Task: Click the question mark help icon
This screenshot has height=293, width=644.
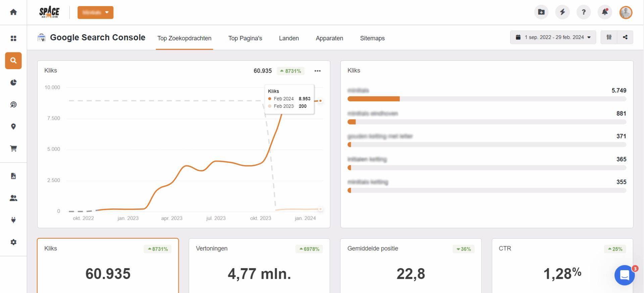Action: point(584,12)
